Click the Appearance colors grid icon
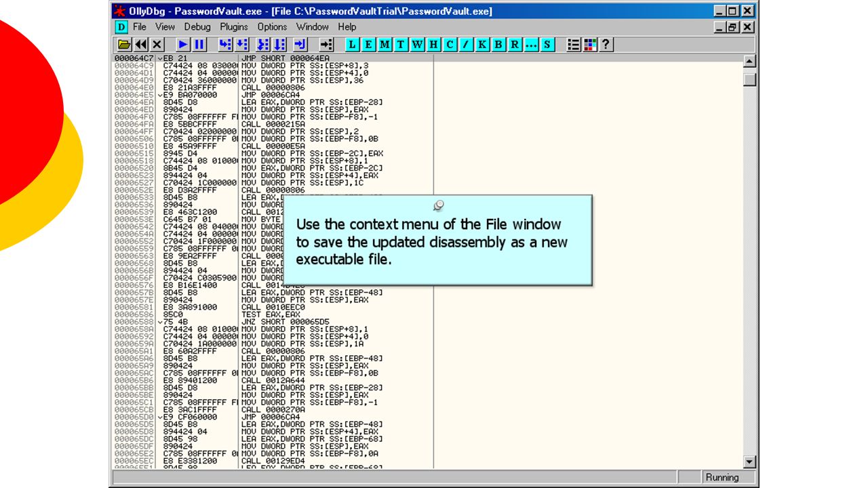This screenshot has height=488, width=868. (x=590, y=45)
